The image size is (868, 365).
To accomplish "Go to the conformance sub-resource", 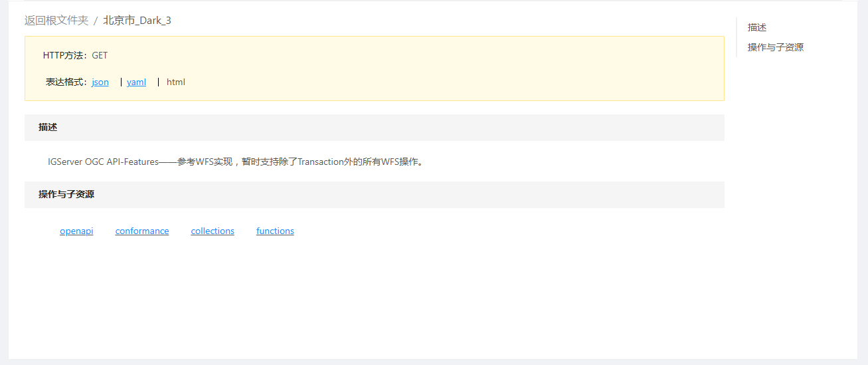I will (142, 231).
